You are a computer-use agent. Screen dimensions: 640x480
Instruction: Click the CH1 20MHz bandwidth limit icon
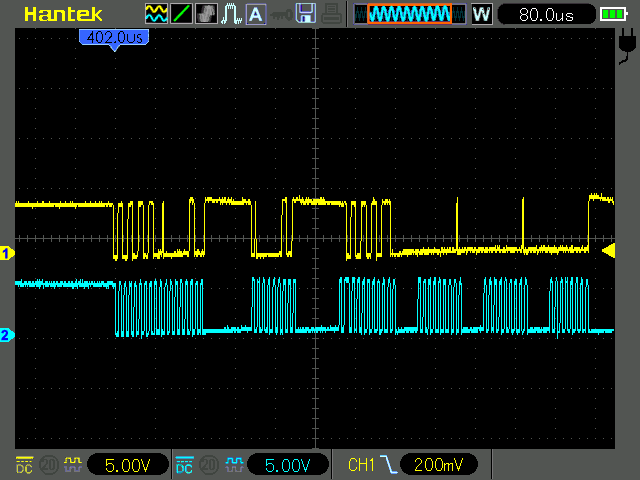click(x=49, y=464)
